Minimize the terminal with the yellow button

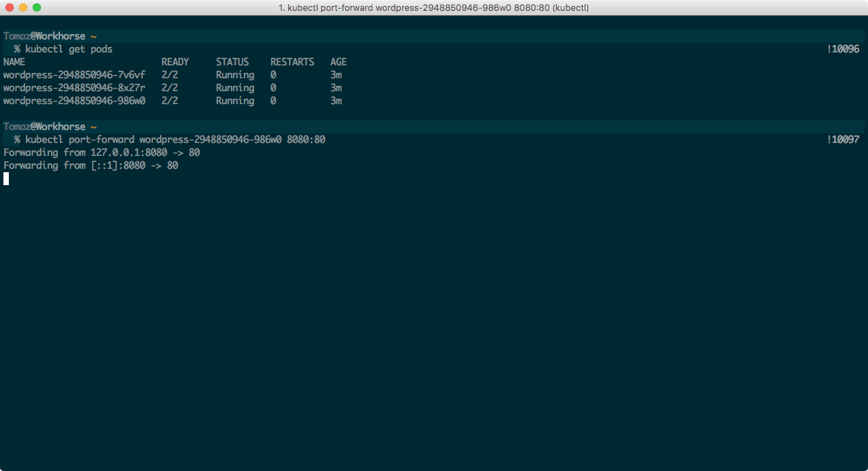click(23, 7)
